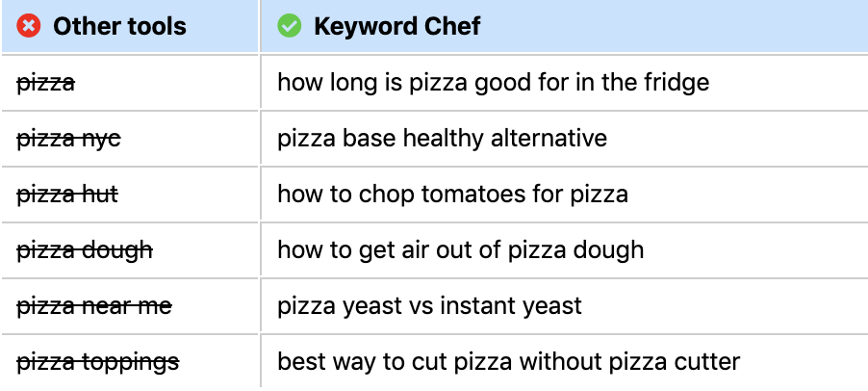
Task: Click the crossed-out keyword 'pizza nyc'
Action: pos(68,139)
